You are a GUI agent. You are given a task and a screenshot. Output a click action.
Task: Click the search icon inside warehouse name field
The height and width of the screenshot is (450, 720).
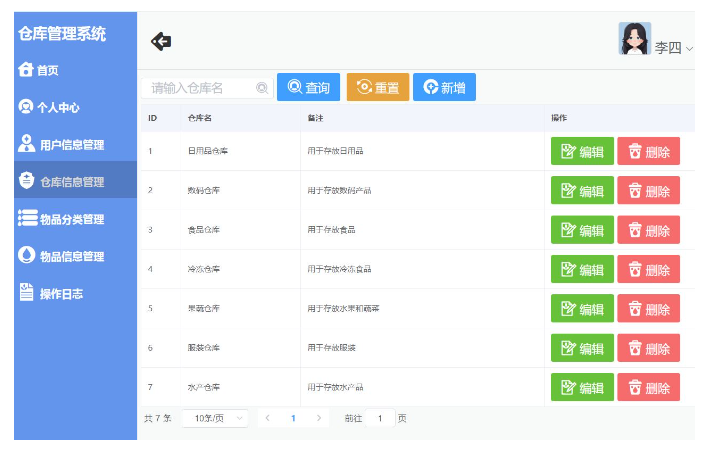click(x=262, y=88)
